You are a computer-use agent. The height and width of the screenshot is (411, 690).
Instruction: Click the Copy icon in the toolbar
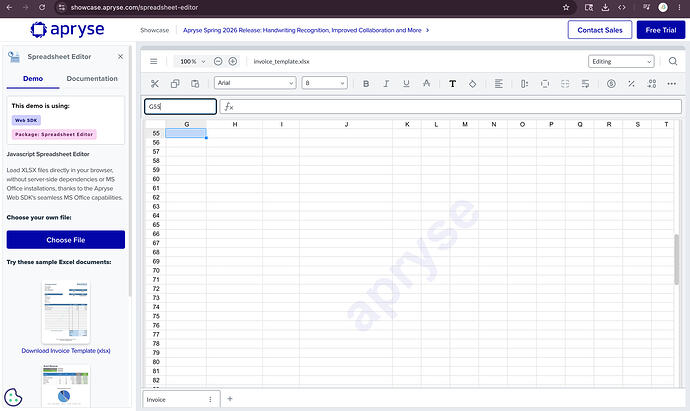(175, 84)
